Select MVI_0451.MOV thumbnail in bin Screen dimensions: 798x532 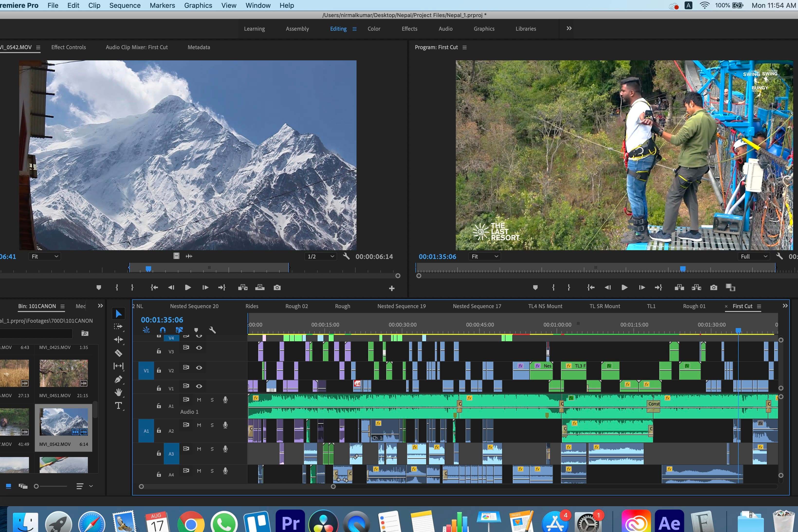(x=64, y=374)
